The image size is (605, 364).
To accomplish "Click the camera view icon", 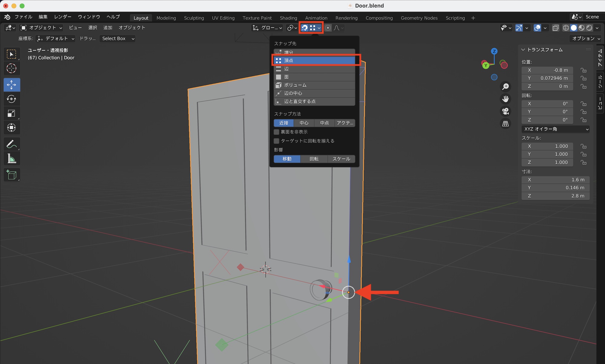I will pyautogui.click(x=505, y=111).
